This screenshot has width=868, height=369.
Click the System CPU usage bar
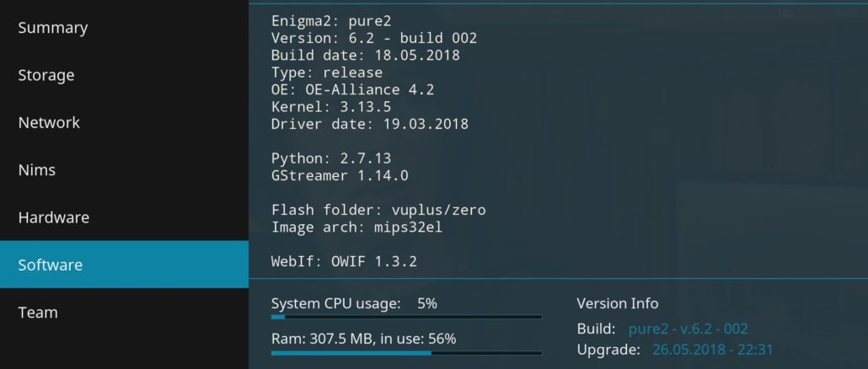406,317
